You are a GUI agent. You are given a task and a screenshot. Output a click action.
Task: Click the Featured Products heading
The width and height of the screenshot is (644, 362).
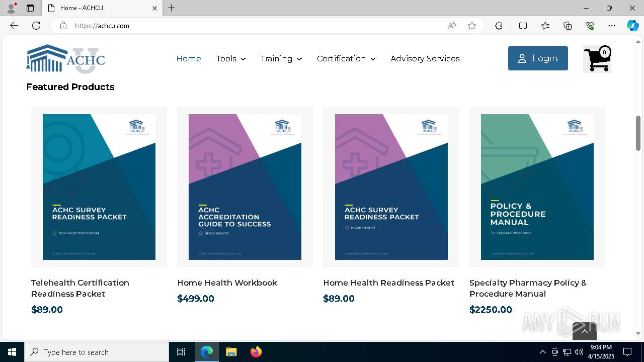point(70,86)
